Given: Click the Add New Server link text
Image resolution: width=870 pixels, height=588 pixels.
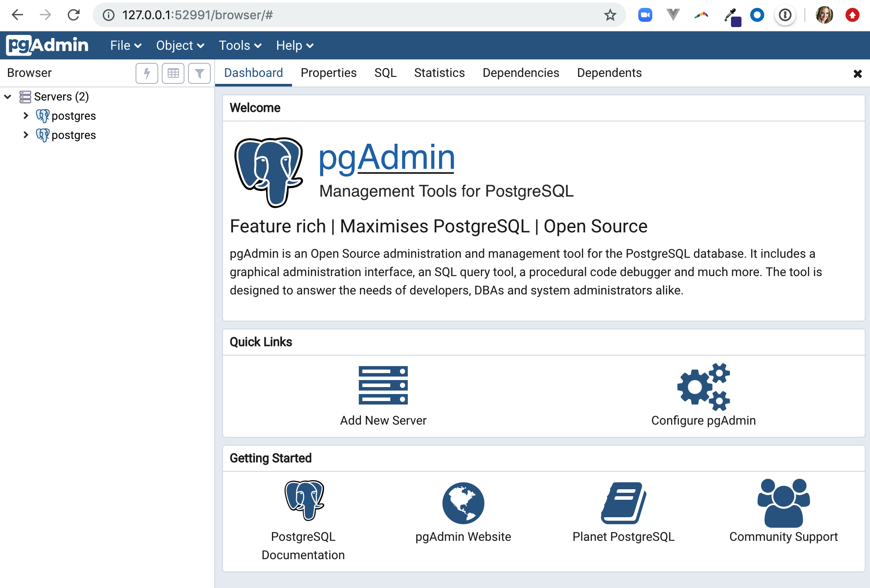Looking at the screenshot, I should pyautogui.click(x=383, y=420).
